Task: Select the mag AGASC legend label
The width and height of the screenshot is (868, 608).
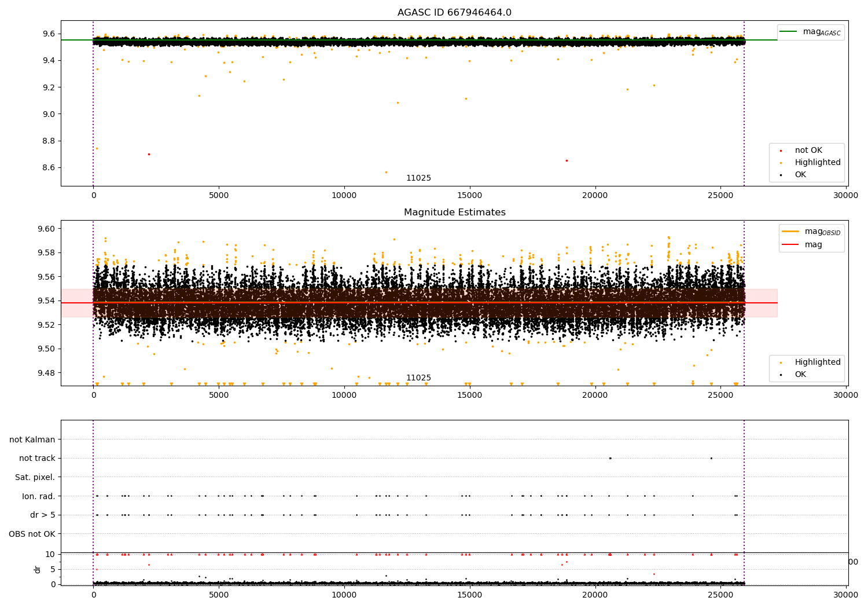Action: pyautogui.click(x=822, y=32)
